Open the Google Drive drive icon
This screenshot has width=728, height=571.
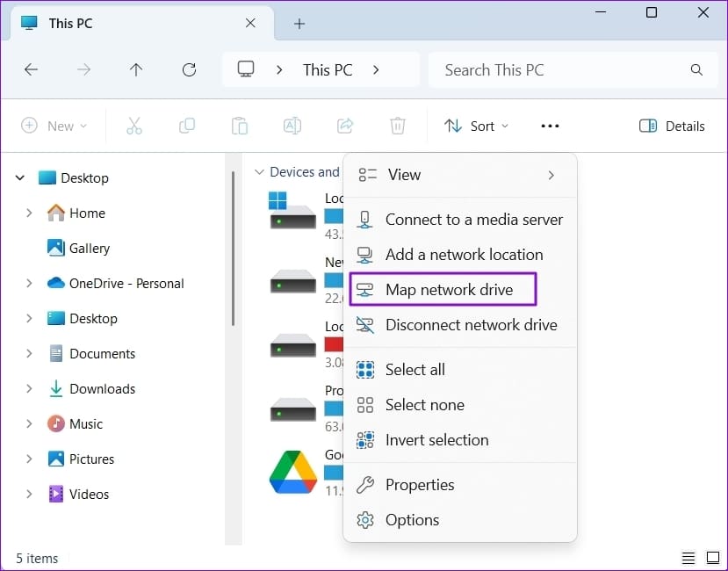[293, 472]
